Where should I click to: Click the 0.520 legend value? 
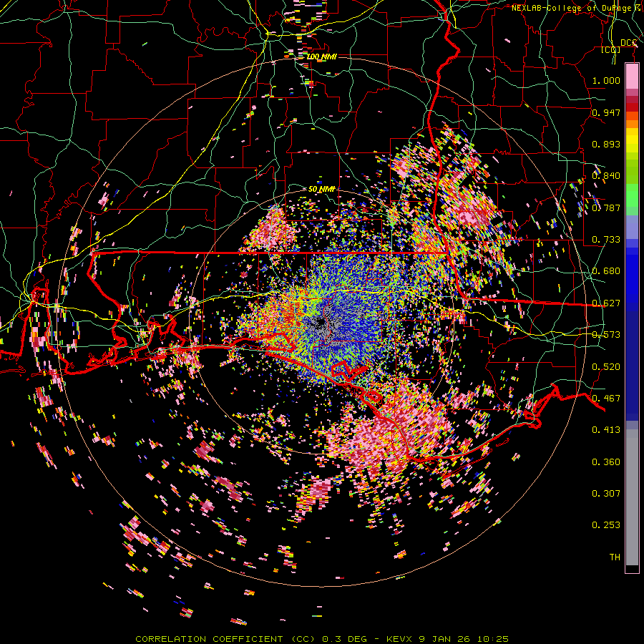pyautogui.click(x=606, y=367)
